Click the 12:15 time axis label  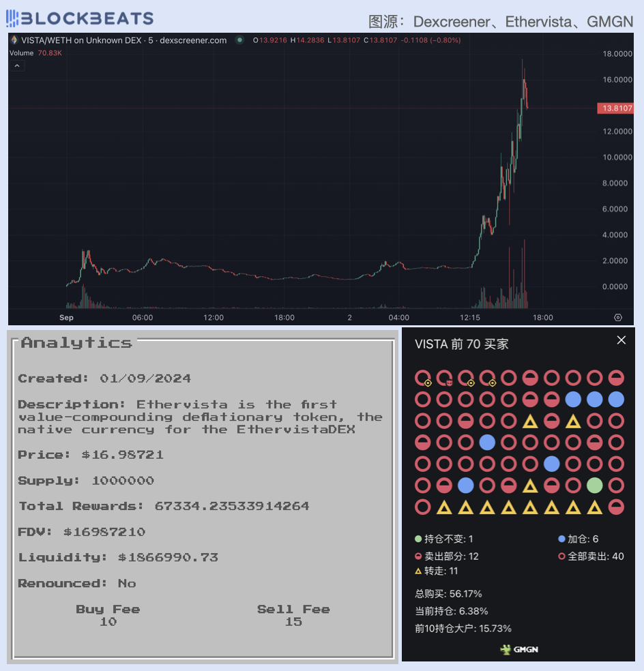click(470, 317)
